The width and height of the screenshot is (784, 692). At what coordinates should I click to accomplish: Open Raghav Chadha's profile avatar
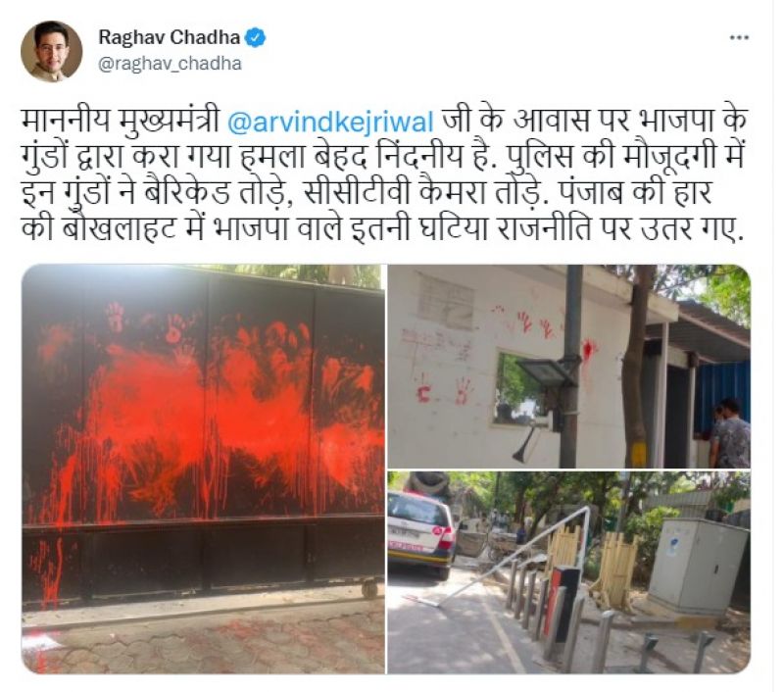51,51
